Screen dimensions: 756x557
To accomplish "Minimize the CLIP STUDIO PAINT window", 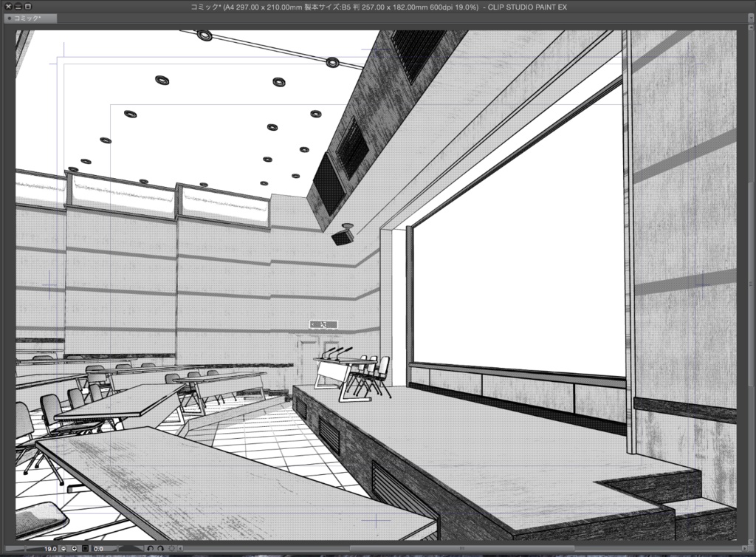I will [17, 6].
